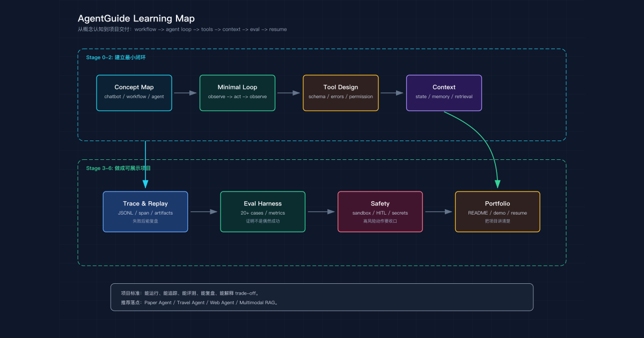This screenshot has height=338, width=644.
Task: Click the "state / memory / retrieval" text
Action: [444, 97]
